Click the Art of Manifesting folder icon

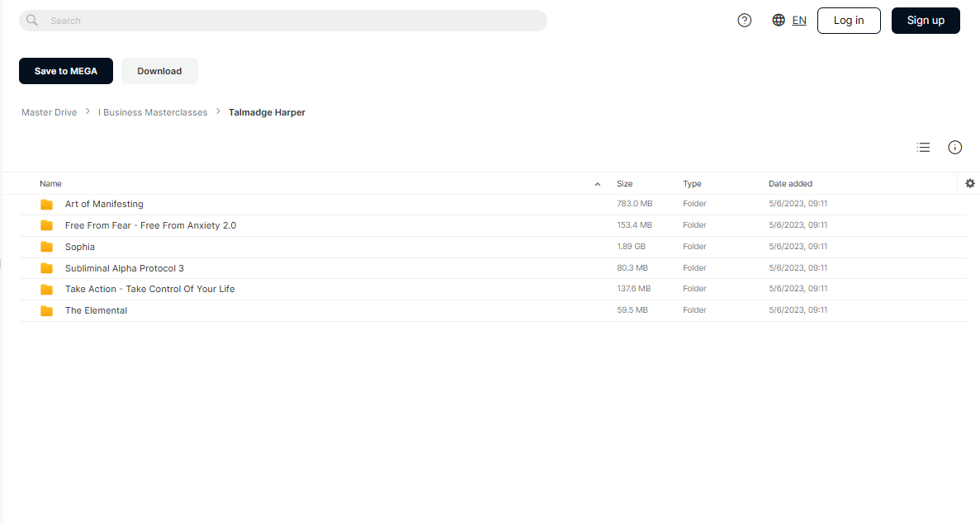click(46, 204)
